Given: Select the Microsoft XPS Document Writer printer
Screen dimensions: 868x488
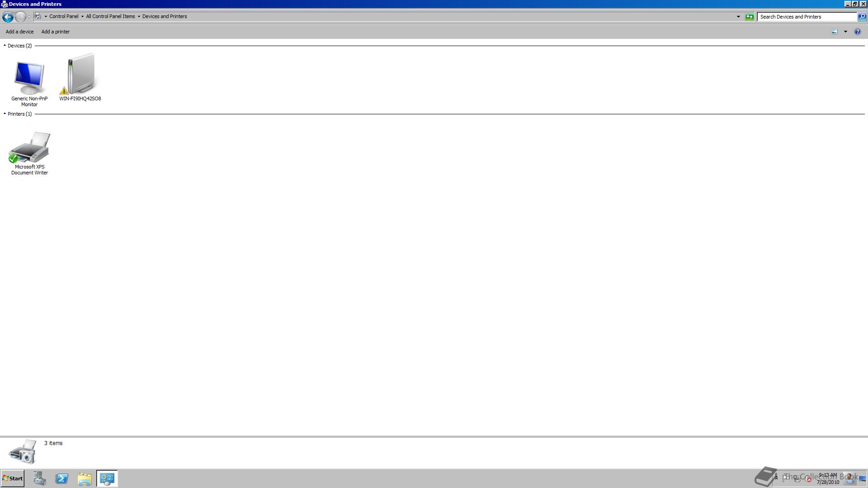Looking at the screenshot, I should 29,153.
